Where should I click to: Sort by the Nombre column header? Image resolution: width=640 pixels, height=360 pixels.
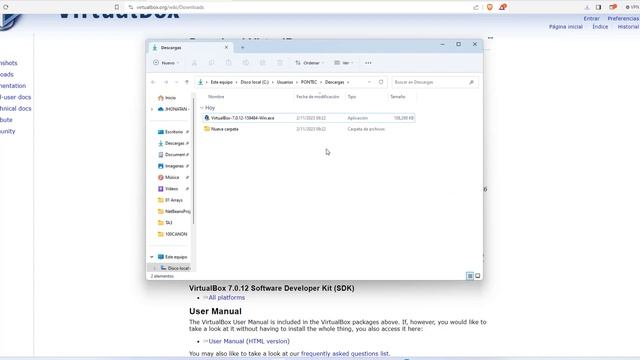coord(216,97)
